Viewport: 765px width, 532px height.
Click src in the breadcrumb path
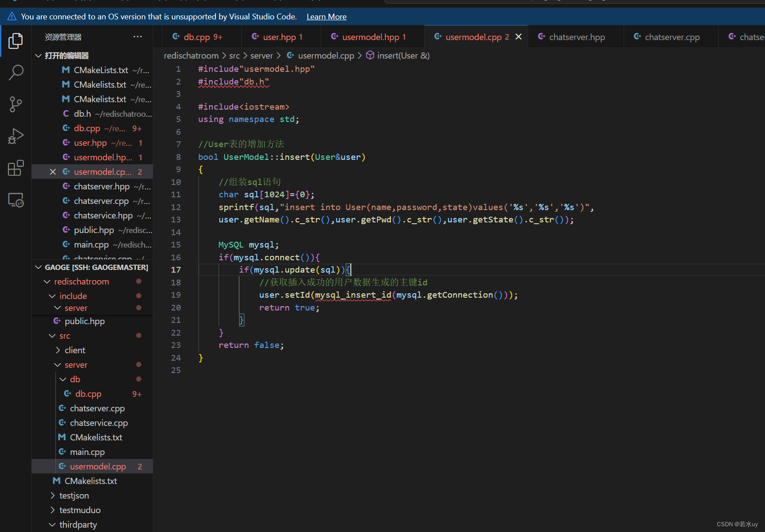point(234,55)
